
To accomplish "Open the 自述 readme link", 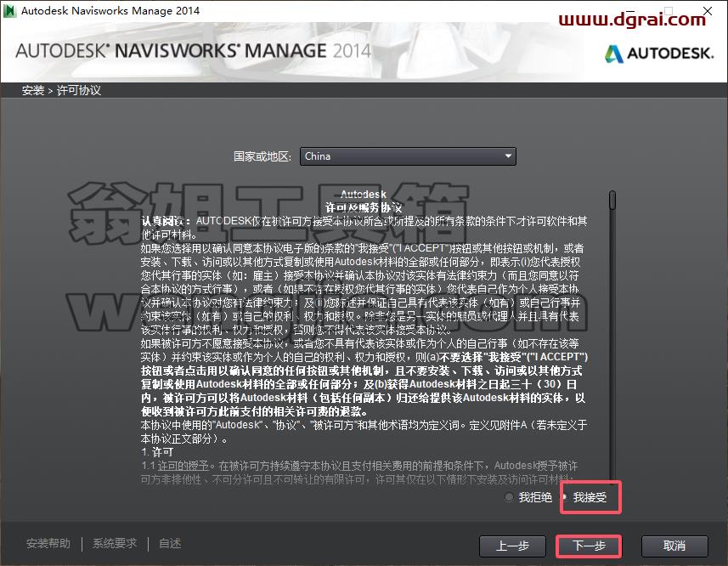I will tap(170, 543).
